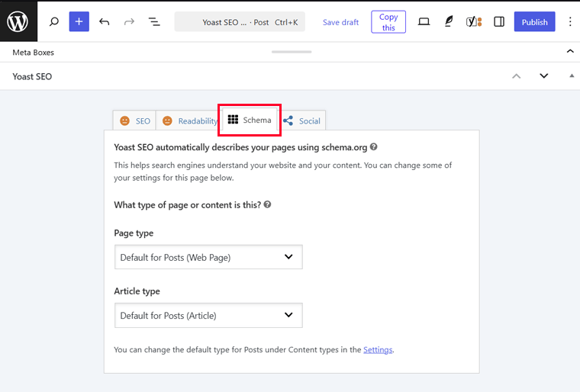
Task: Click the Meta Boxes label
Action: (x=34, y=52)
